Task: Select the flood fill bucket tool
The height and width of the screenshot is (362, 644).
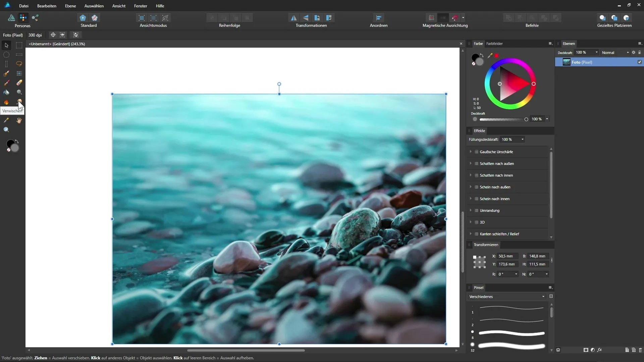Action: (6, 92)
